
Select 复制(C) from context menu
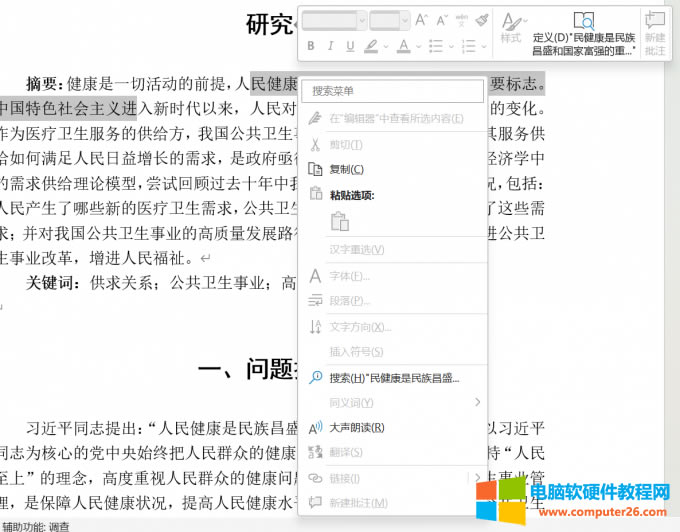(x=347, y=169)
